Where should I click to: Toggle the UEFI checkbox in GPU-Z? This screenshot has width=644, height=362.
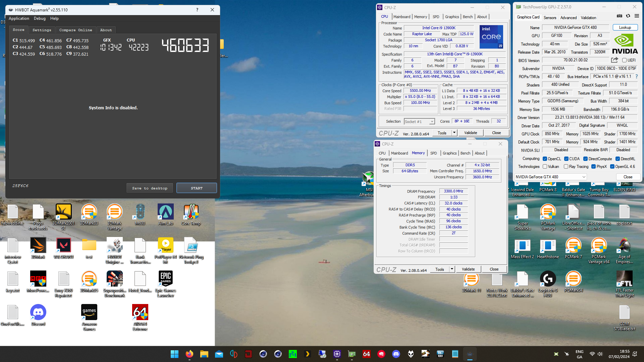(x=624, y=60)
